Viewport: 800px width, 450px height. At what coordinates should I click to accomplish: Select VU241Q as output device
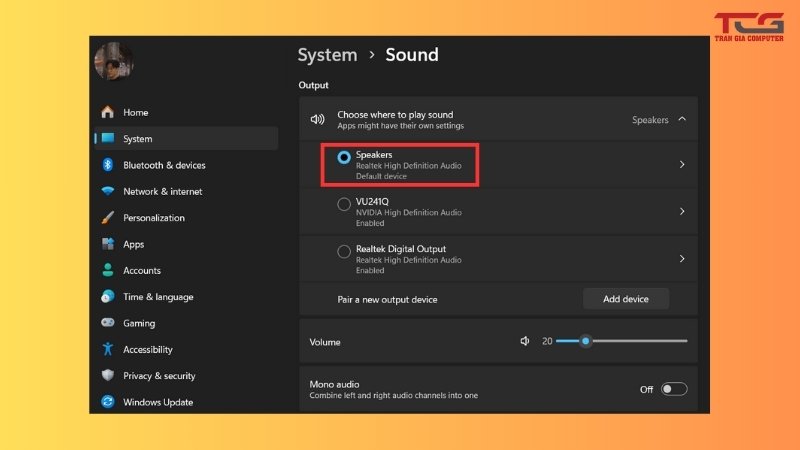coord(344,204)
